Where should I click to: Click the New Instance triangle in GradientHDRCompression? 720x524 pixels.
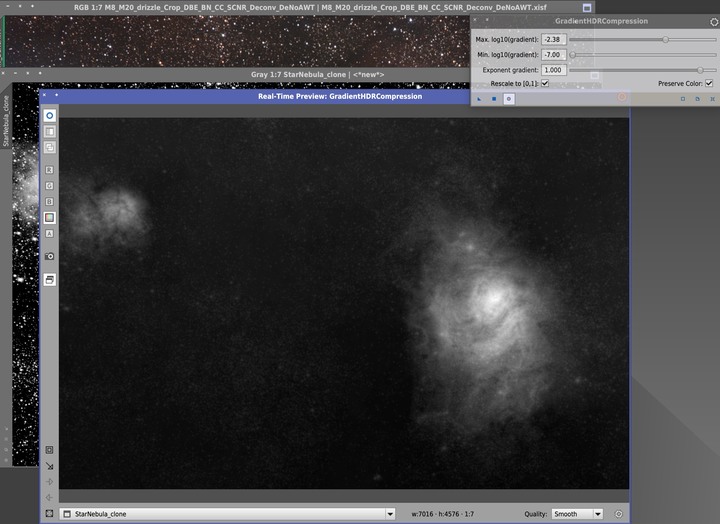pos(480,99)
